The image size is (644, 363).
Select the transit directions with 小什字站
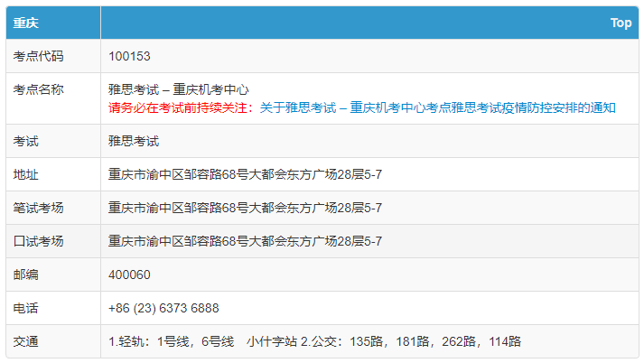[x=314, y=341]
